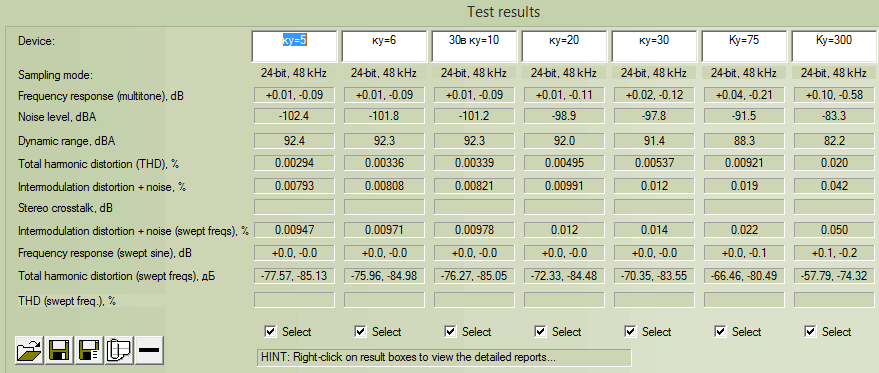Select intermodulation result 0.00793
Viewport: 879px width, 373px height.
click(294, 186)
